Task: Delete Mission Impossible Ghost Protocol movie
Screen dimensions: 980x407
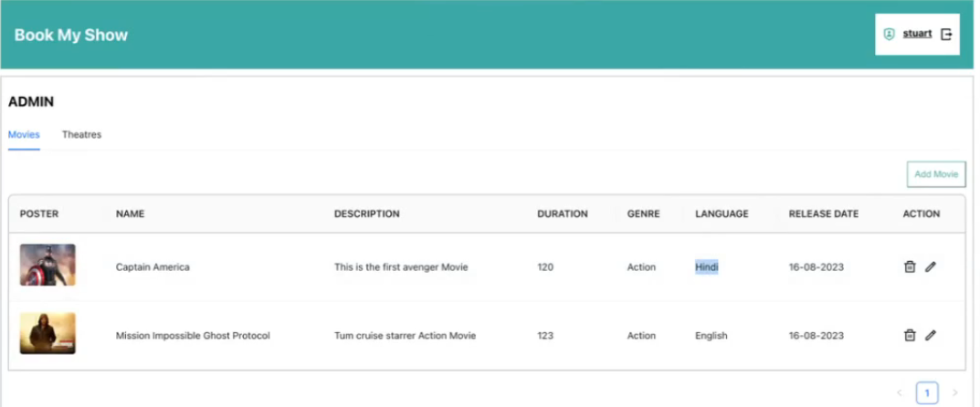Action: point(910,335)
